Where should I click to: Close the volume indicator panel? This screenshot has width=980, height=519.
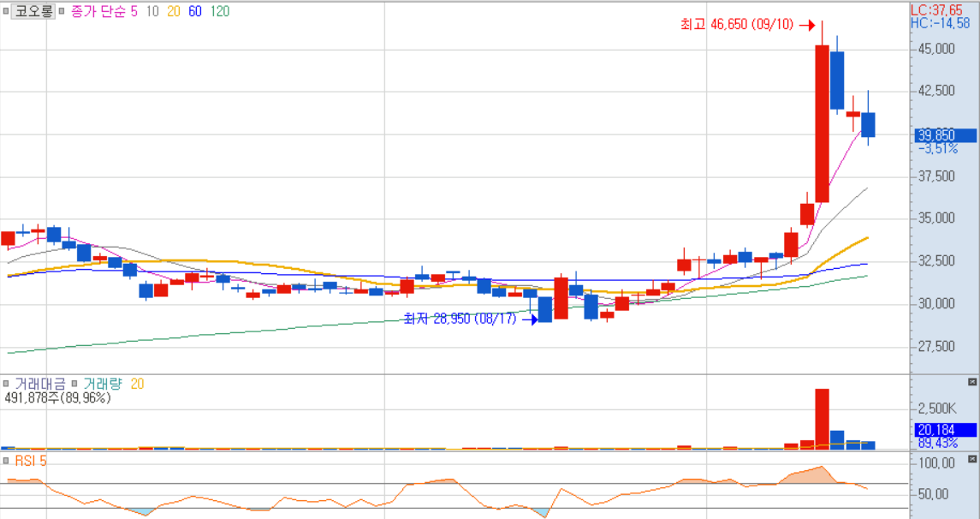click(972, 381)
